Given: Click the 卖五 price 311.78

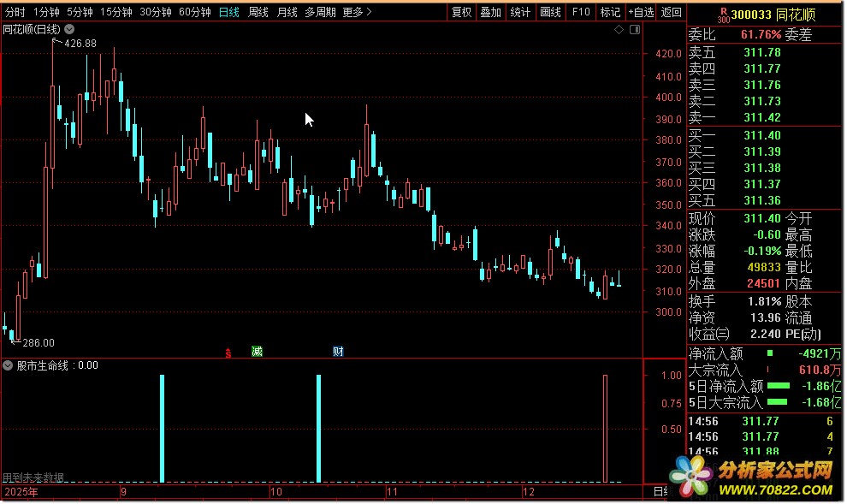Looking at the screenshot, I should [x=762, y=52].
